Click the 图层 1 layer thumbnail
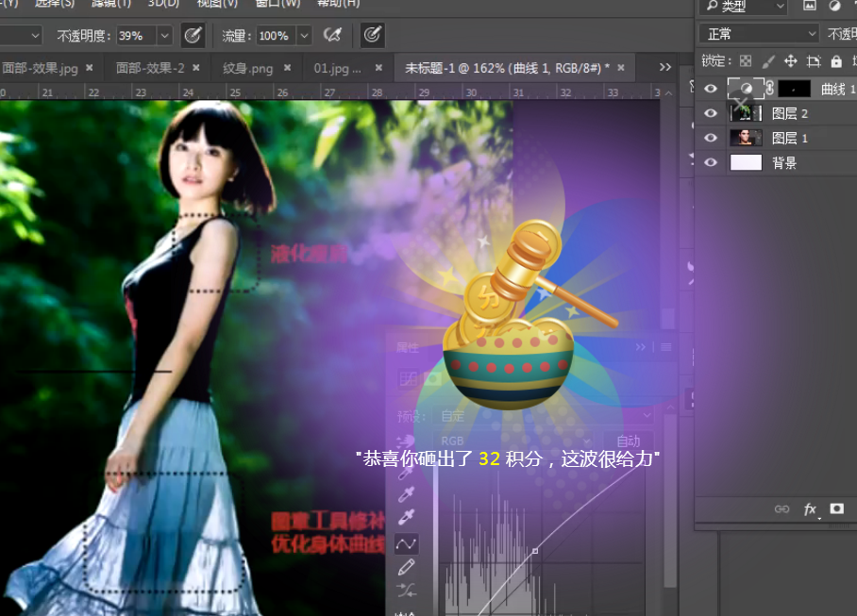 [747, 138]
